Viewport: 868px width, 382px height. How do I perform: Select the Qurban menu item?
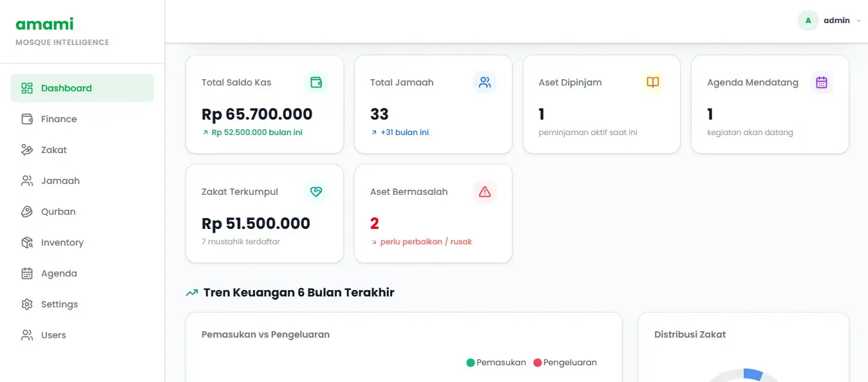tap(82, 212)
